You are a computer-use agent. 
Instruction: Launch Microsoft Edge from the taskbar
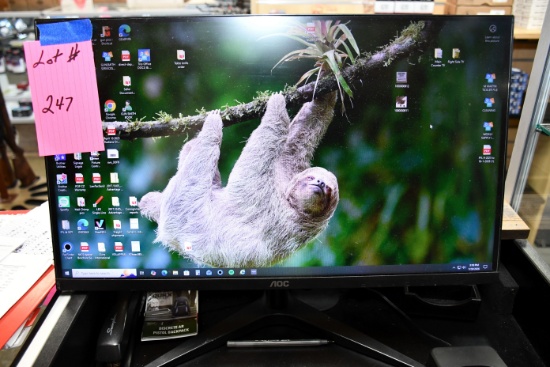click(x=164, y=273)
